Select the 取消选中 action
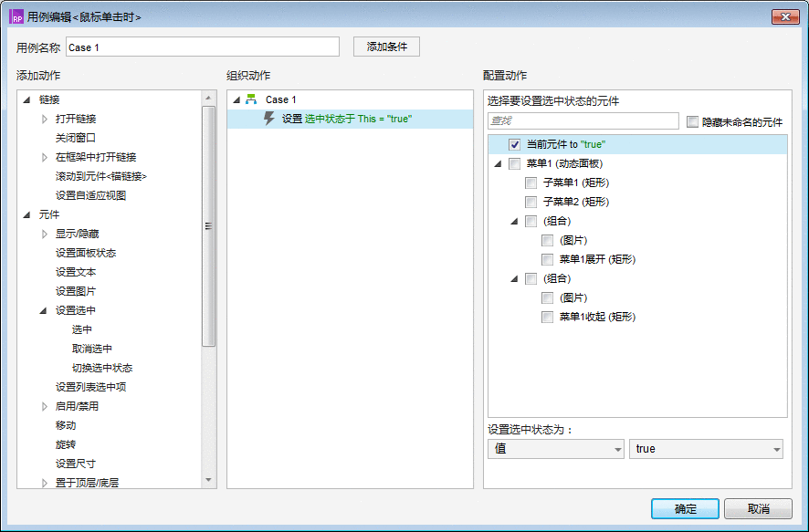This screenshot has height=532, width=809. click(x=92, y=349)
